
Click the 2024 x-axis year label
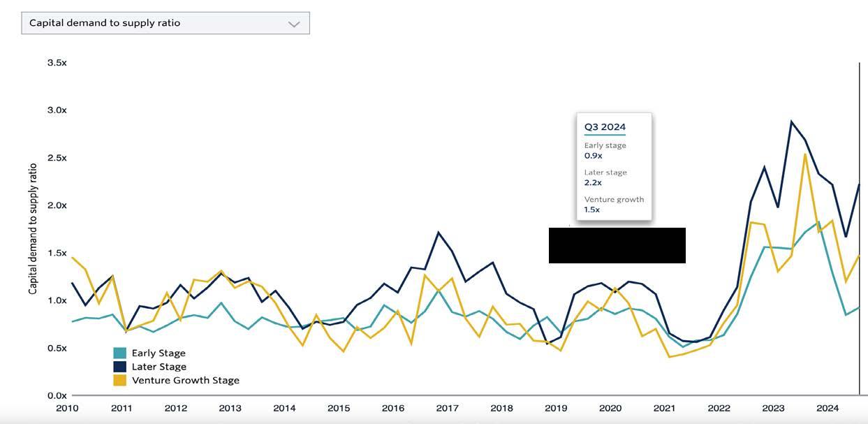pos(827,408)
